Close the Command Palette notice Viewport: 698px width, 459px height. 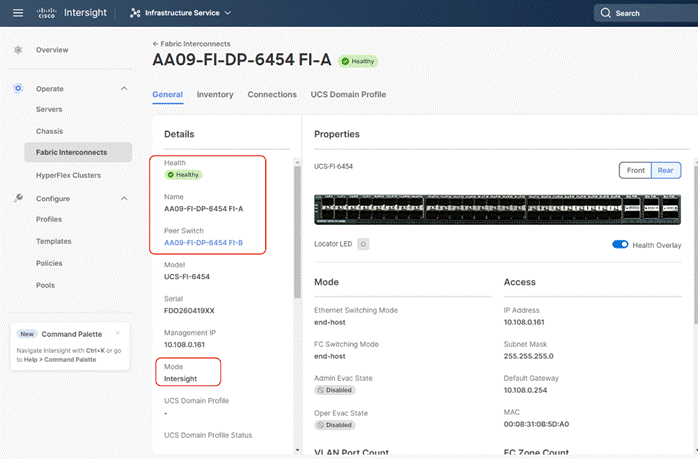click(x=118, y=333)
